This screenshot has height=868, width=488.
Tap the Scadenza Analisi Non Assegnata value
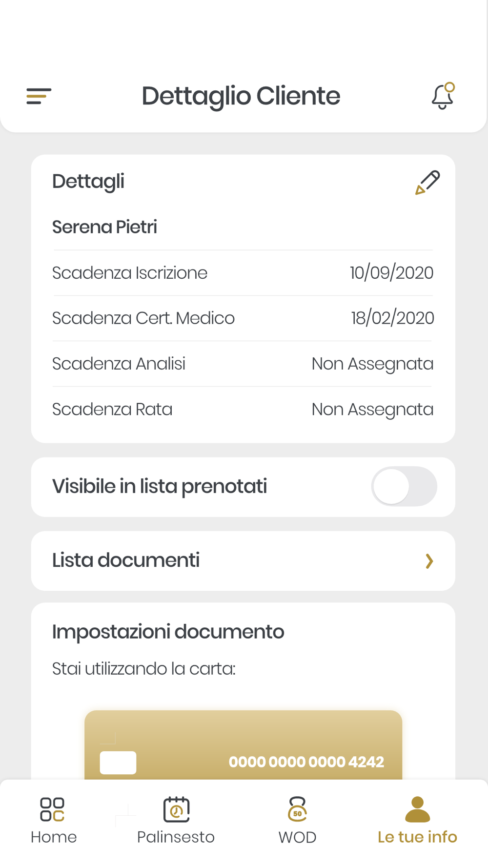372,364
